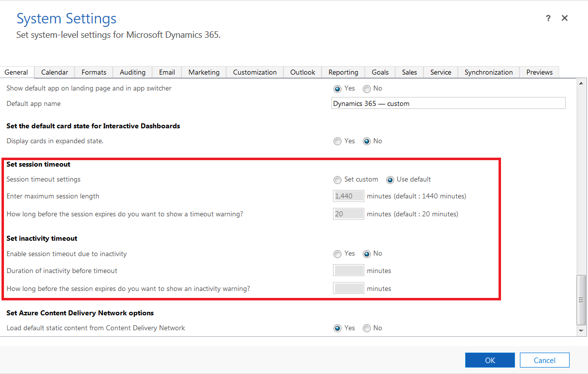Screen dimensions: 588x374
Task: Close the System Settings dialog
Action: [x=565, y=18]
